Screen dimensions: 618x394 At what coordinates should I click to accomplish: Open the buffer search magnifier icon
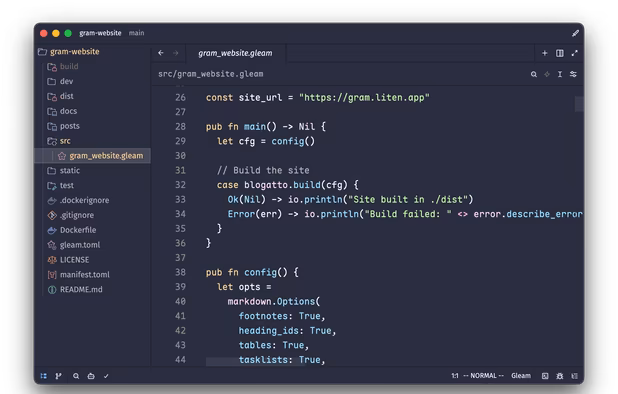pyautogui.click(x=534, y=74)
